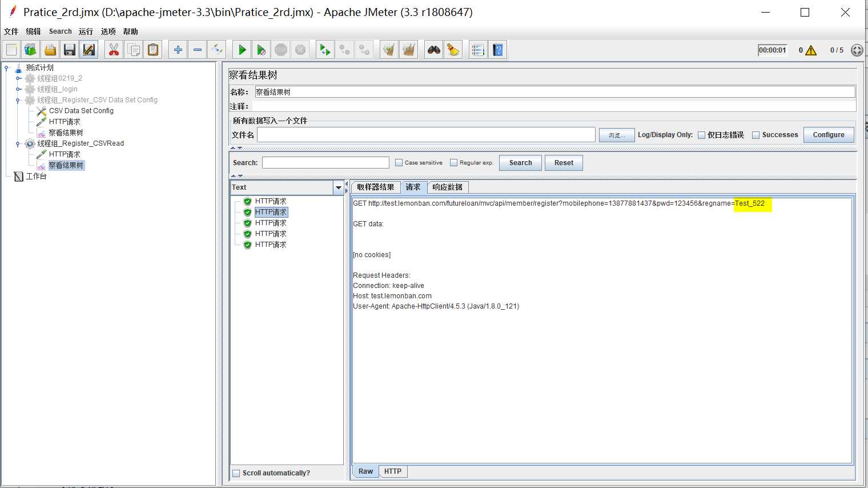Reset search with yellow brush icon
This screenshot has height=488, width=868.
click(453, 50)
